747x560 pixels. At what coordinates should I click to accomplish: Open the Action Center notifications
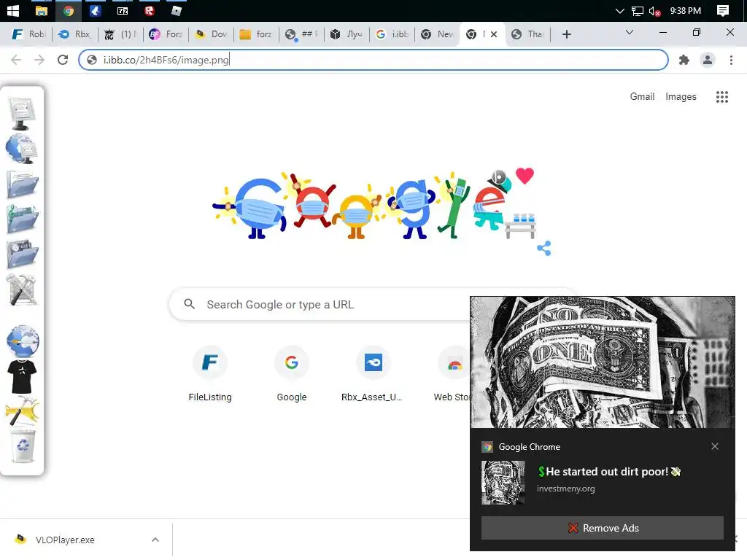(x=723, y=11)
